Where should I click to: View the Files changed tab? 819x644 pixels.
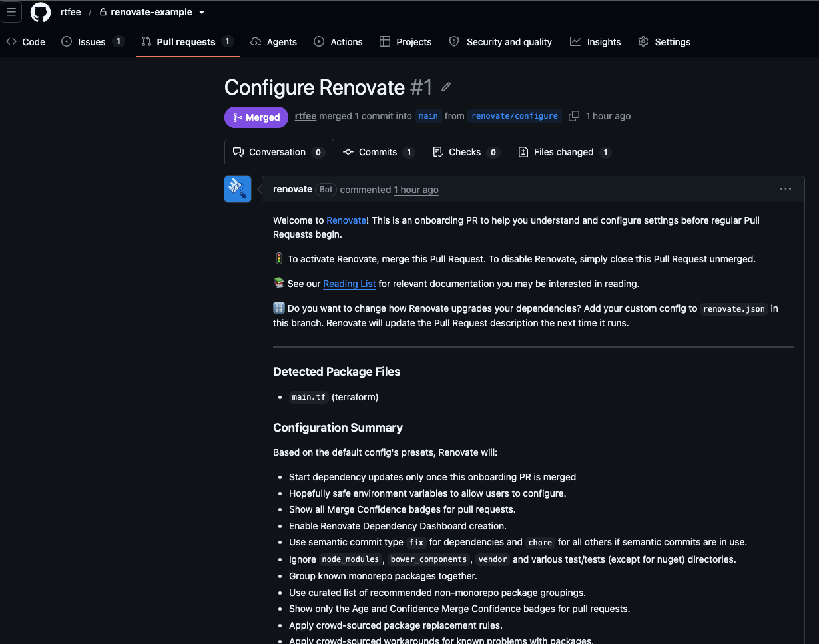click(x=565, y=152)
